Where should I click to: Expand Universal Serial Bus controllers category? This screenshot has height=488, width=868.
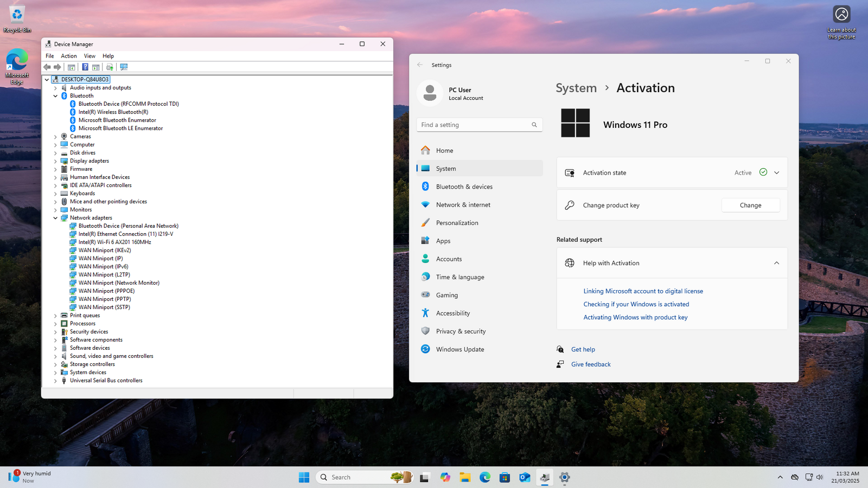click(55, 381)
